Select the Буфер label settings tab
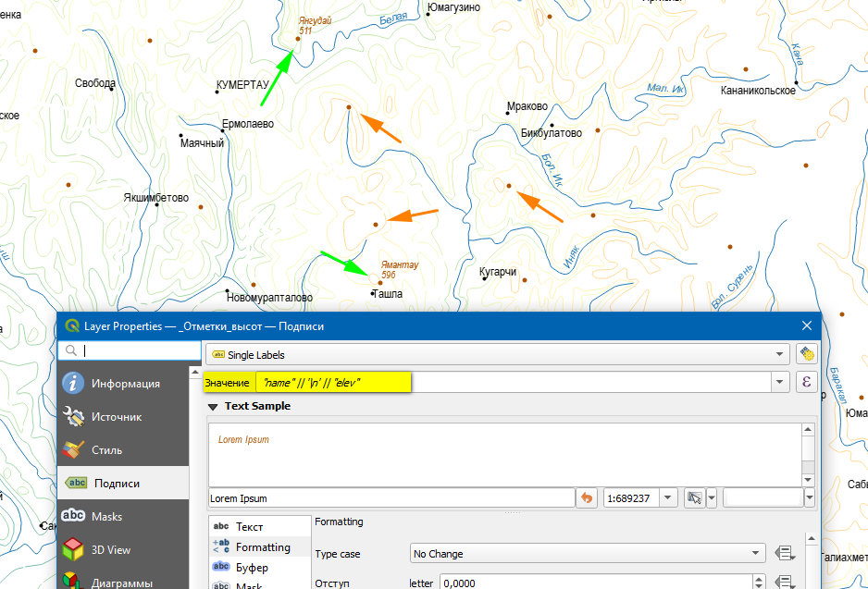 251,566
